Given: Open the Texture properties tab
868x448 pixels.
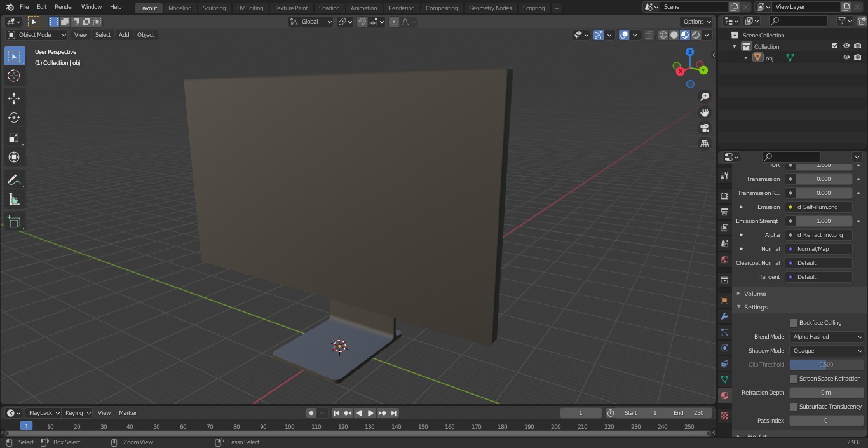Looking at the screenshot, I should coord(724,416).
